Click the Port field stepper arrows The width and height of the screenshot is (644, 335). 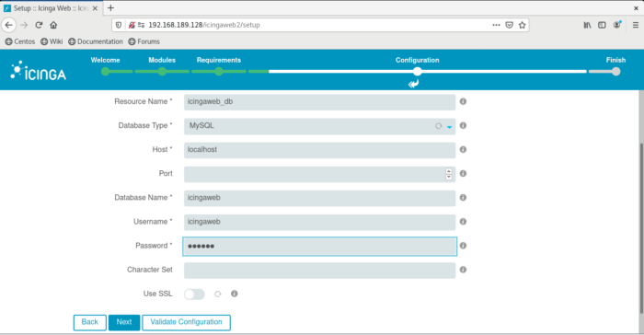click(x=449, y=174)
